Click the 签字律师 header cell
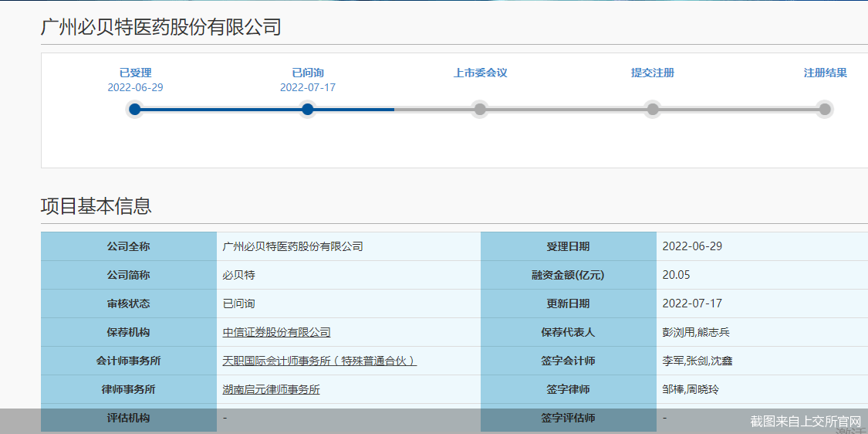 tap(569, 390)
